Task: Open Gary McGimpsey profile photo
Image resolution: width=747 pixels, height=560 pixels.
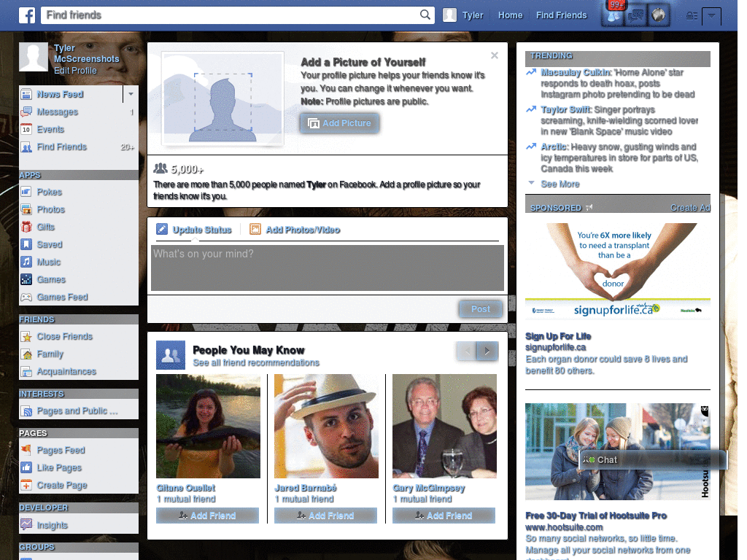Action: 444,426
